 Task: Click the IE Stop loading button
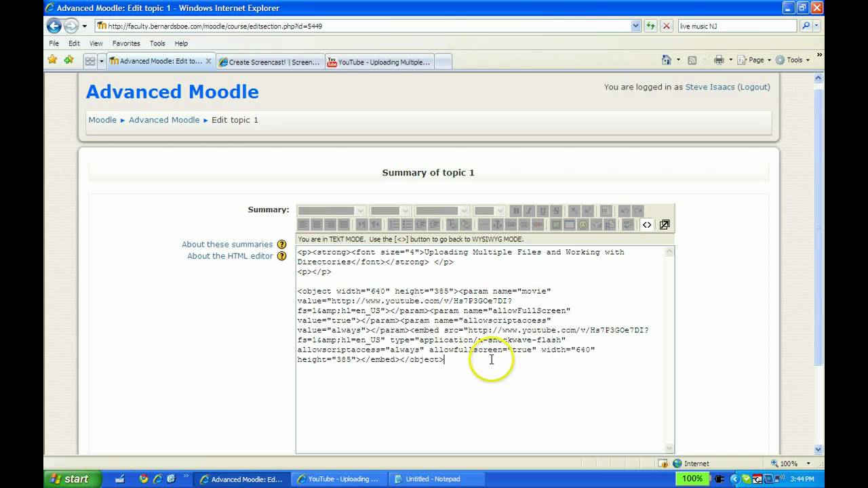click(667, 26)
